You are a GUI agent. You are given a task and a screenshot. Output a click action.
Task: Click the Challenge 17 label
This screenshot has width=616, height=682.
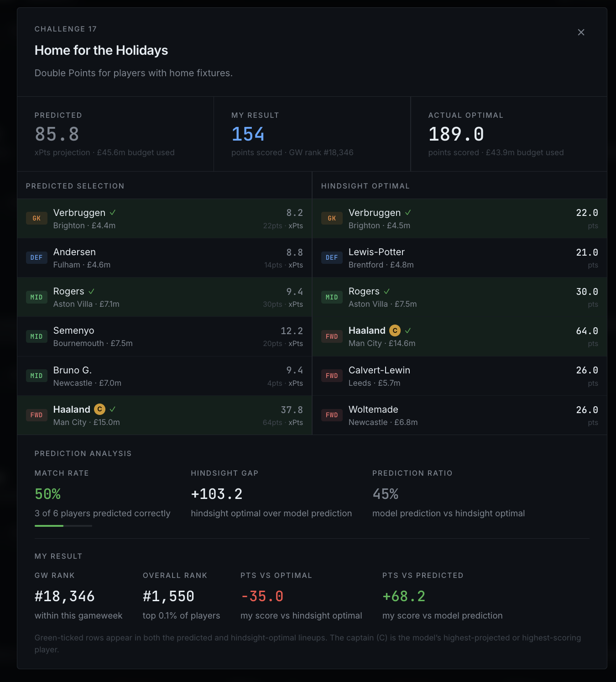66,29
